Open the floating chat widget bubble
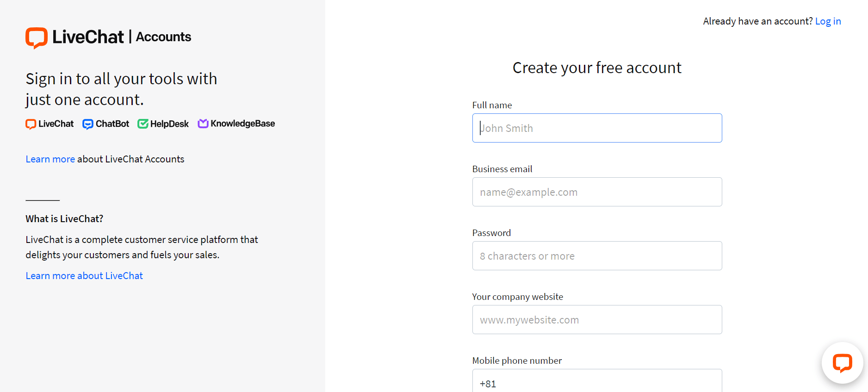This screenshot has width=868, height=392. [x=842, y=363]
